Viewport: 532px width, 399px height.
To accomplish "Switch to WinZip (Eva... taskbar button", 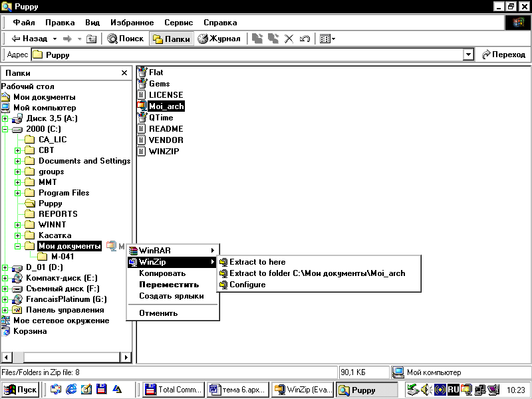I will coord(303,390).
